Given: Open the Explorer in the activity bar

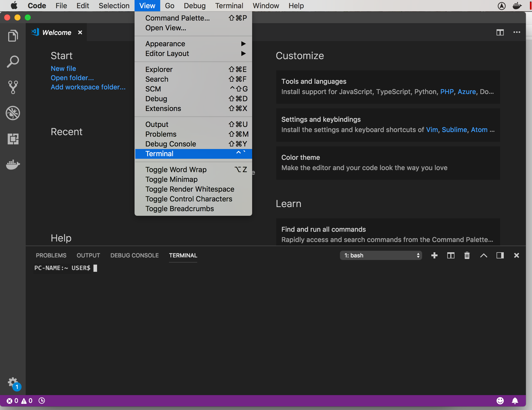Looking at the screenshot, I should coord(13,35).
